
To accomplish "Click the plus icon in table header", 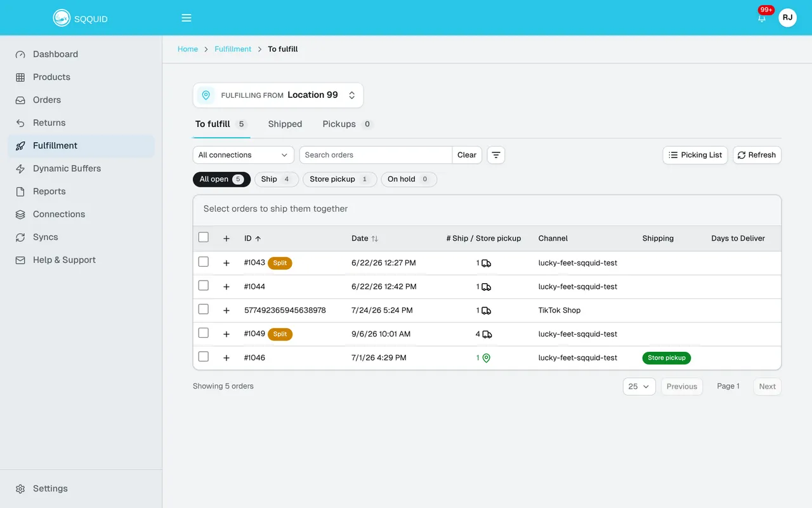I will coord(226,239).
